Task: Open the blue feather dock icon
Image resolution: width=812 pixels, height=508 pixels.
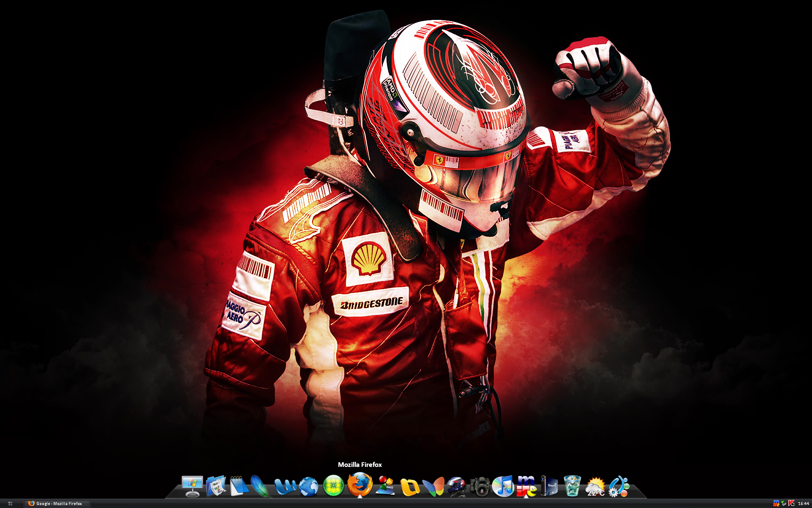Action: pyautogui.click(x=261, y=486)
